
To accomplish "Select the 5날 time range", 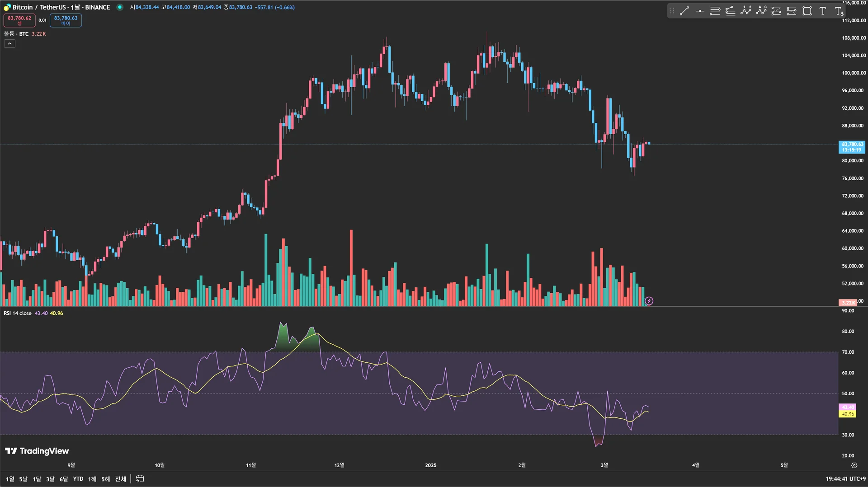I will pos(23,479).
